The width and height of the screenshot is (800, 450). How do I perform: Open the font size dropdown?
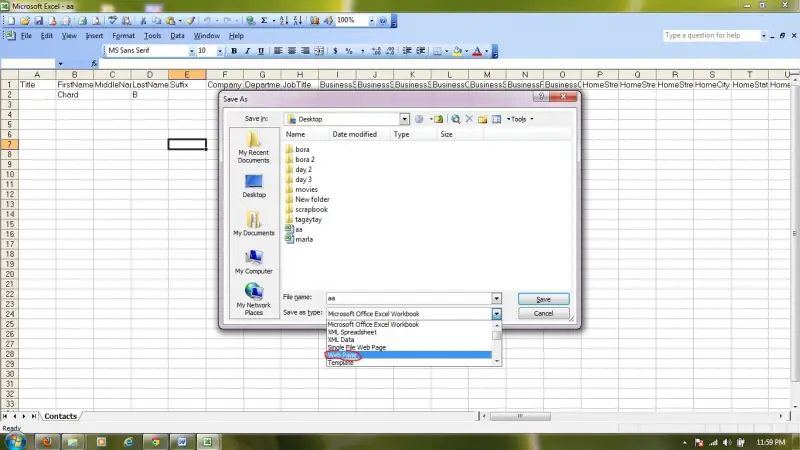point(220,51)
